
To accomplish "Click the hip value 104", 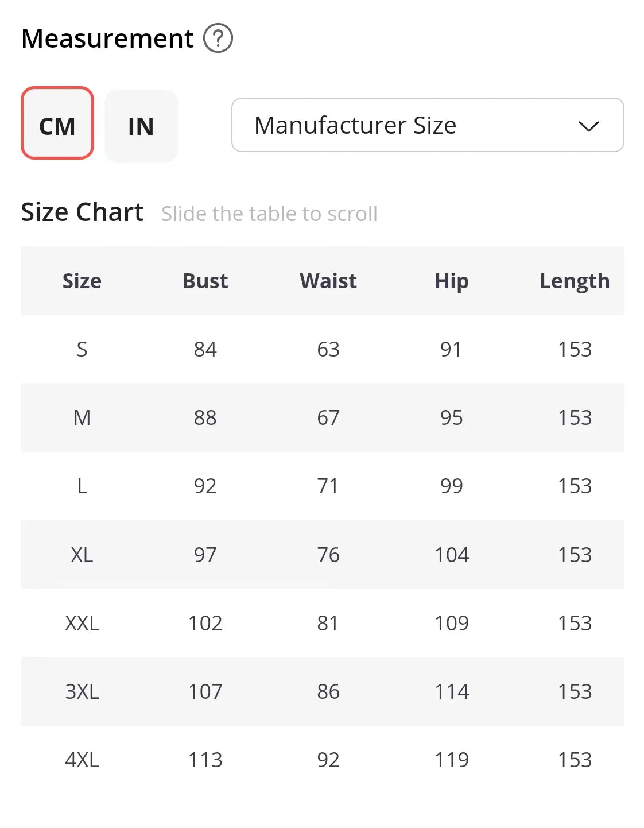I will pyautogui.click(x=451, y=555).
